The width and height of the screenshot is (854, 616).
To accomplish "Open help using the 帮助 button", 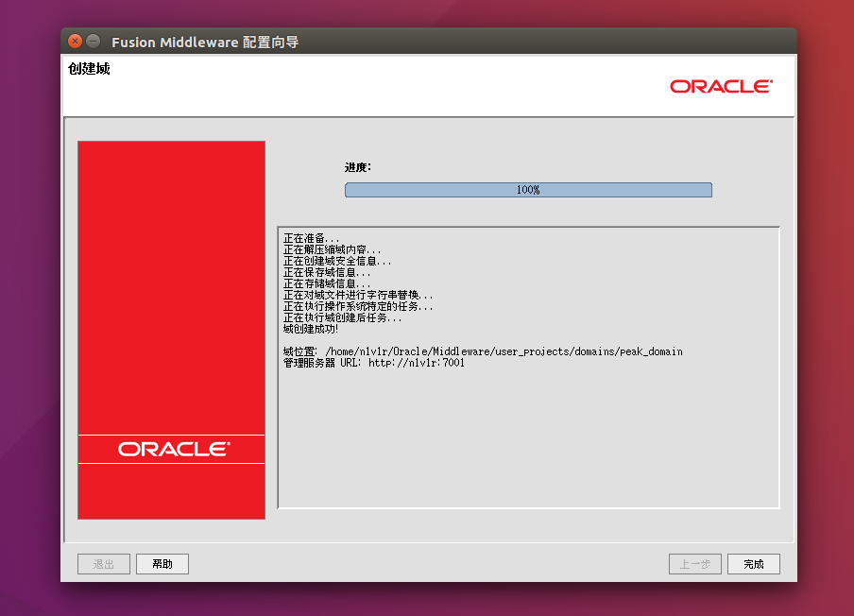I will [162, 563].
